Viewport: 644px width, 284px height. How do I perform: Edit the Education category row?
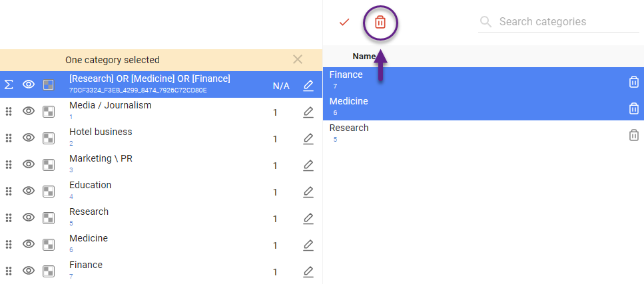pyautogui.click(x=308, y=192)
